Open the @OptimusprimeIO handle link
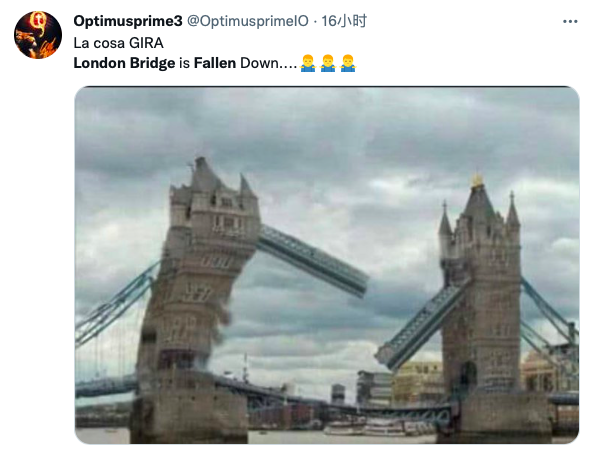Image resolution: width=592 pixels, height=453 pixels. pos(248,21)
